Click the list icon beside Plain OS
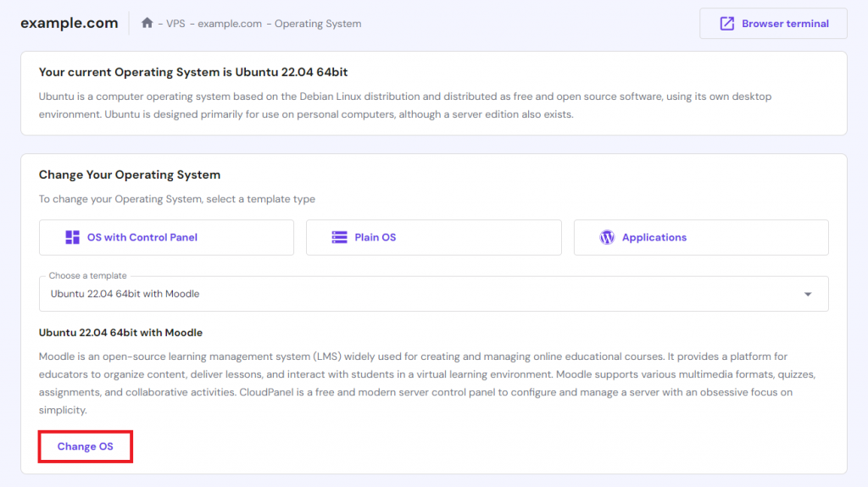 (340, 237)
